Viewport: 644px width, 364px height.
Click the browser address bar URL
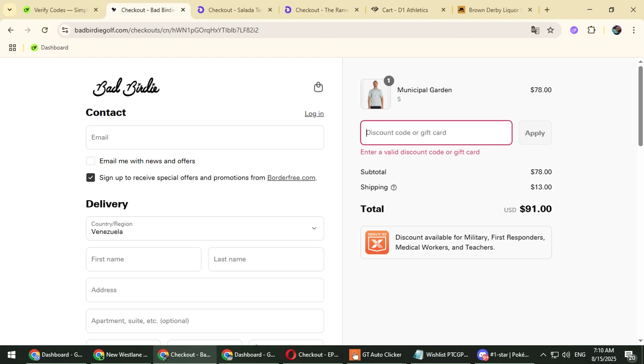[x=166, y=30]
